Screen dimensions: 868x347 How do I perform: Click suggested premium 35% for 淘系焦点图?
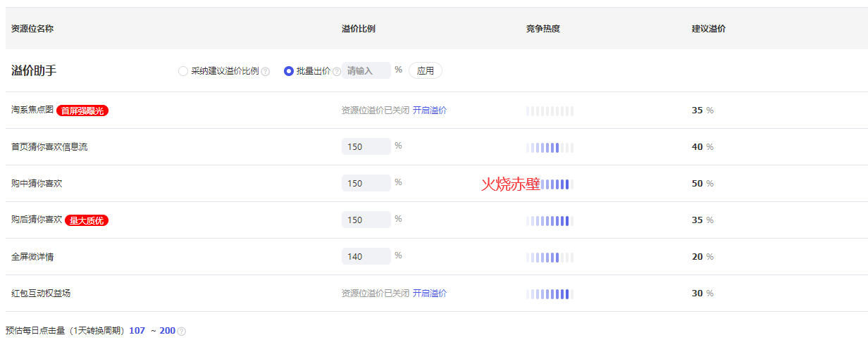tap(702, 111)
